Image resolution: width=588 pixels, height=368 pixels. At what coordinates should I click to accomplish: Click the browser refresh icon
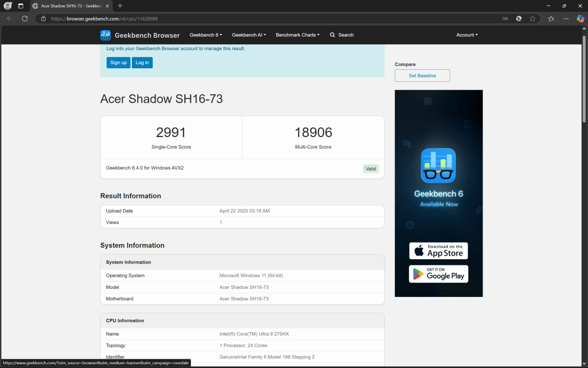point(25,19)
